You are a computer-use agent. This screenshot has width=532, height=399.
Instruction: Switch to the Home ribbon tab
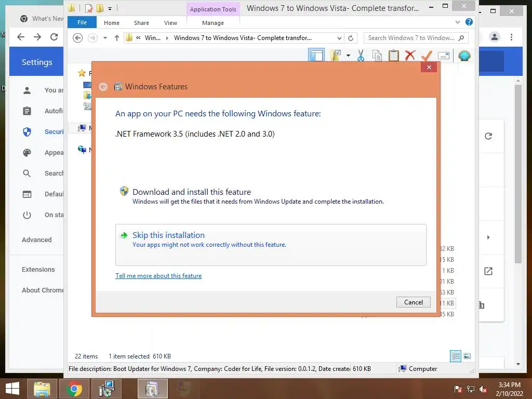click(x=111, y=23)
